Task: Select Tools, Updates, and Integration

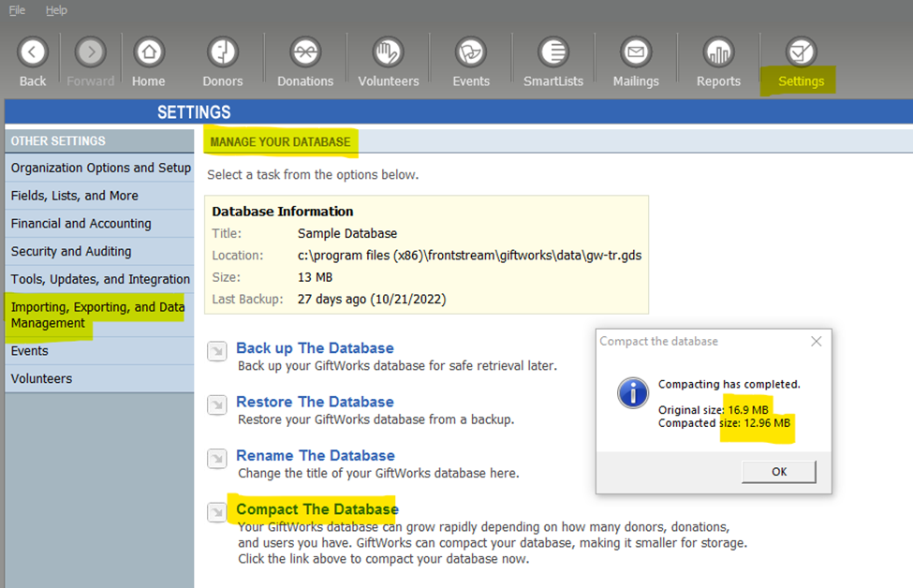Action: (x=99, y=279)
